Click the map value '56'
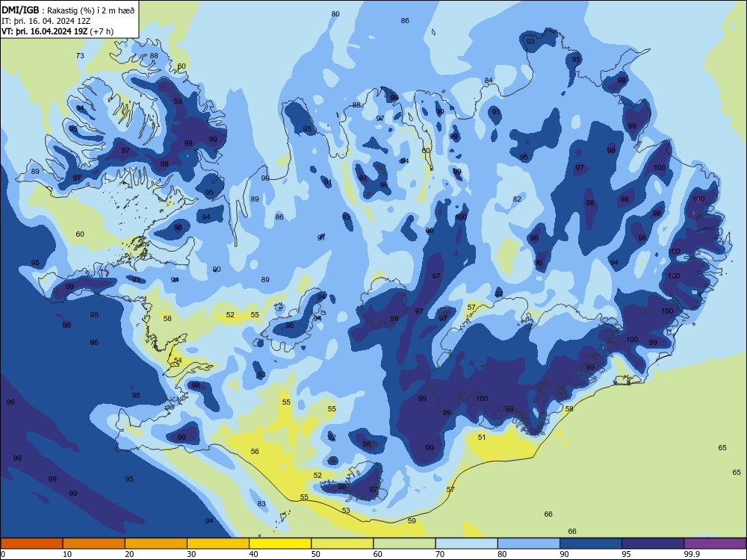Viewport: 747px width, 560px height. coord(255,452)
